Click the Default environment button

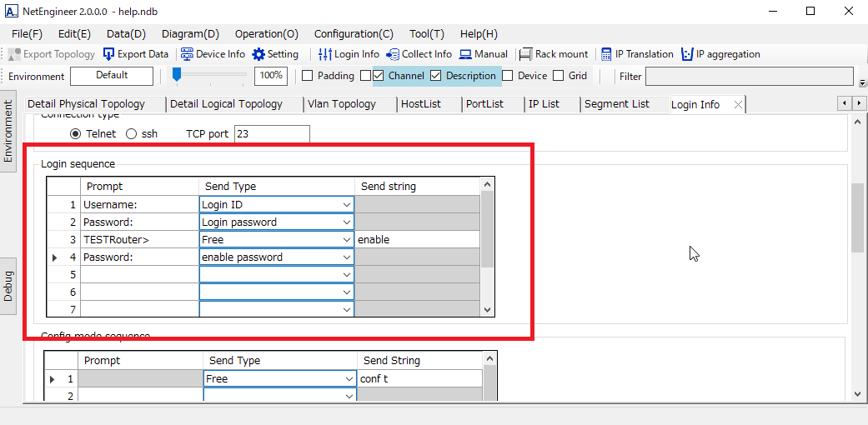coord(112,76)
